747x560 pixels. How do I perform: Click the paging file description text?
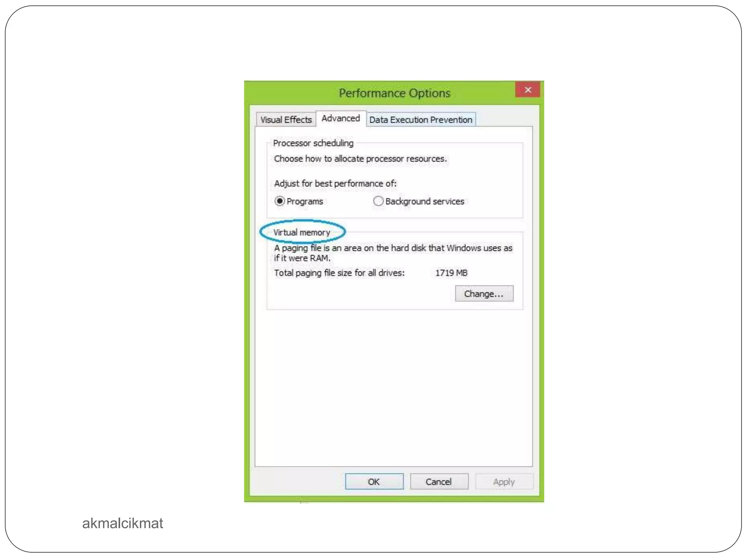click(393, 253)
